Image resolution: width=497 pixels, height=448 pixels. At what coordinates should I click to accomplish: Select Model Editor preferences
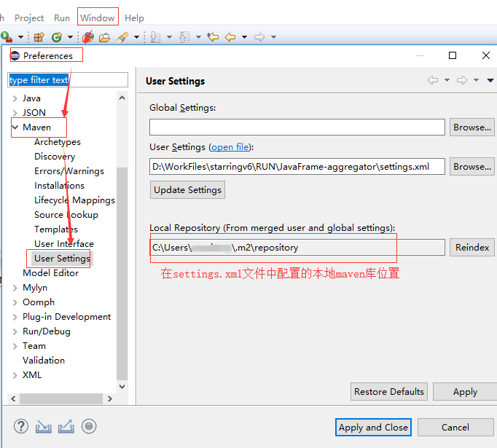click(x=51, y=273)
